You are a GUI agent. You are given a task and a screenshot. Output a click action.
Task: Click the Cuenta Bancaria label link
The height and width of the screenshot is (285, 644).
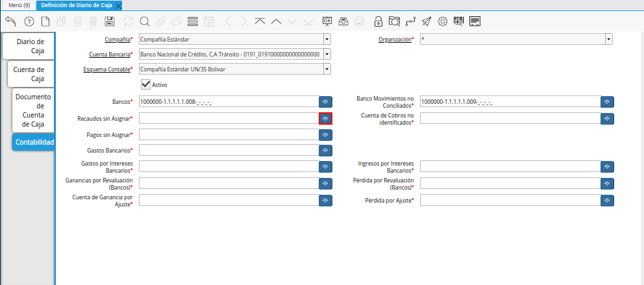pyautogui.click(x=110, y=54)
